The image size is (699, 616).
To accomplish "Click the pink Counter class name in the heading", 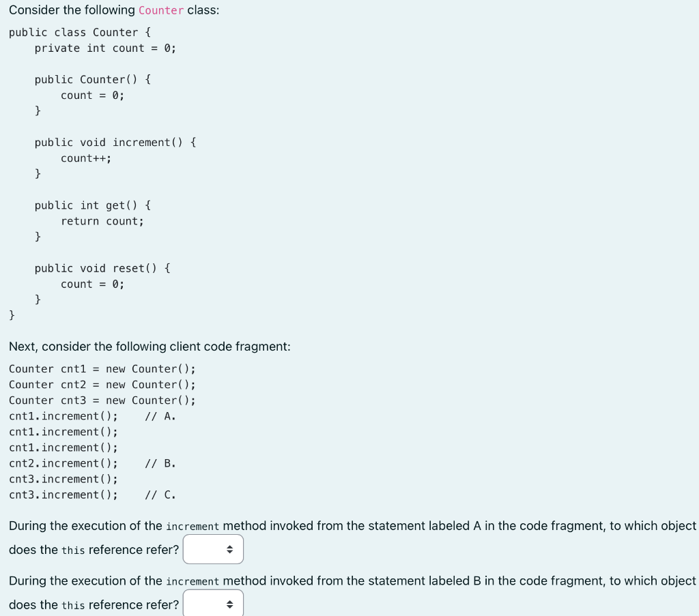I will [x=161, y=10].
